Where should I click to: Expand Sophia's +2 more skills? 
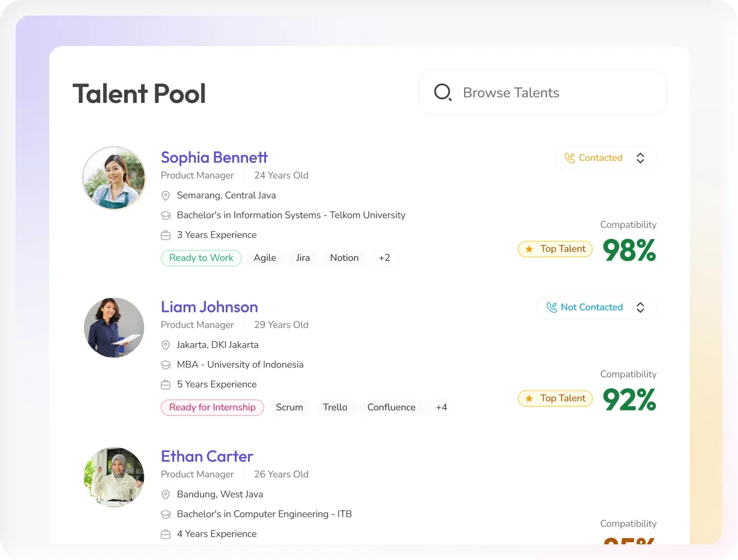(384, 258)
